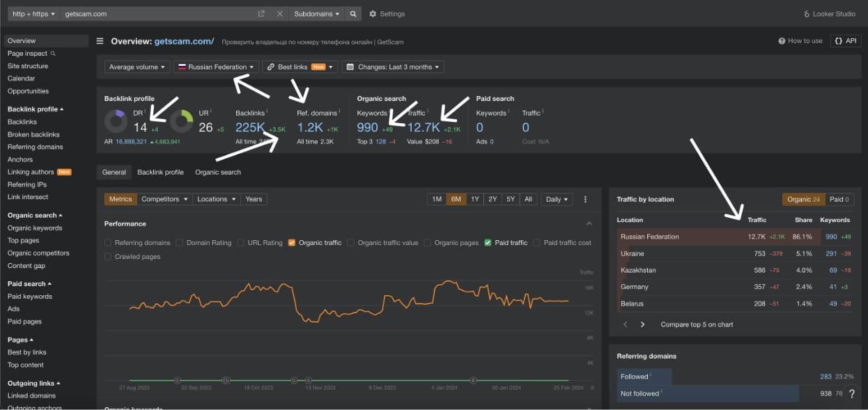Screen dimensions: 868x410
Task: Click the magnifier search button
Action: pyautogui.click(x=353, y=14)
